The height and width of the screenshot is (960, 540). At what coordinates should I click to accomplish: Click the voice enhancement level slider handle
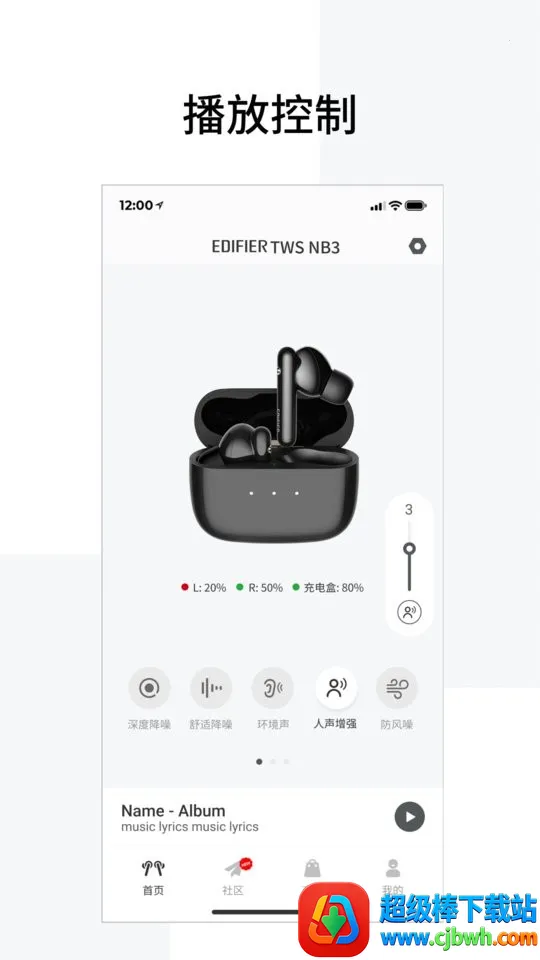point(409,549)
